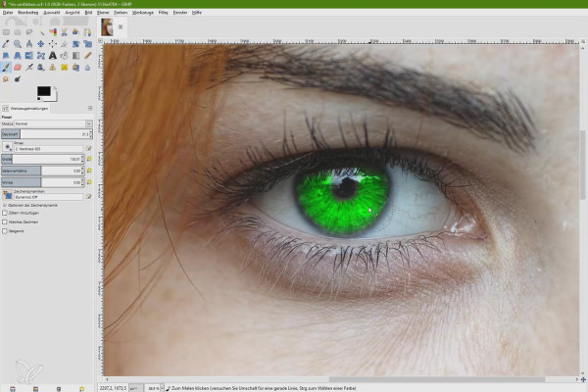Select the Color Picker eyedropper tool
The image size is (588, 392).
[6, 44]
